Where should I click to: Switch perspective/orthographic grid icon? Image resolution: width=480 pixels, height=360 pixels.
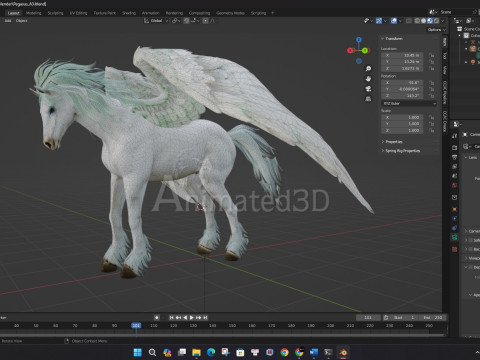[x=368, y=99]
